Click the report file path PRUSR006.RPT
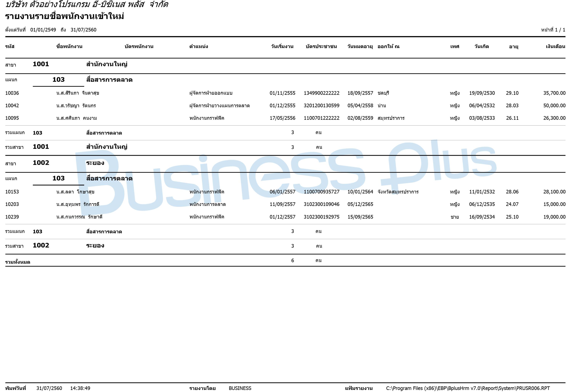Screen dimensions: 572x392 pos(468,388)
